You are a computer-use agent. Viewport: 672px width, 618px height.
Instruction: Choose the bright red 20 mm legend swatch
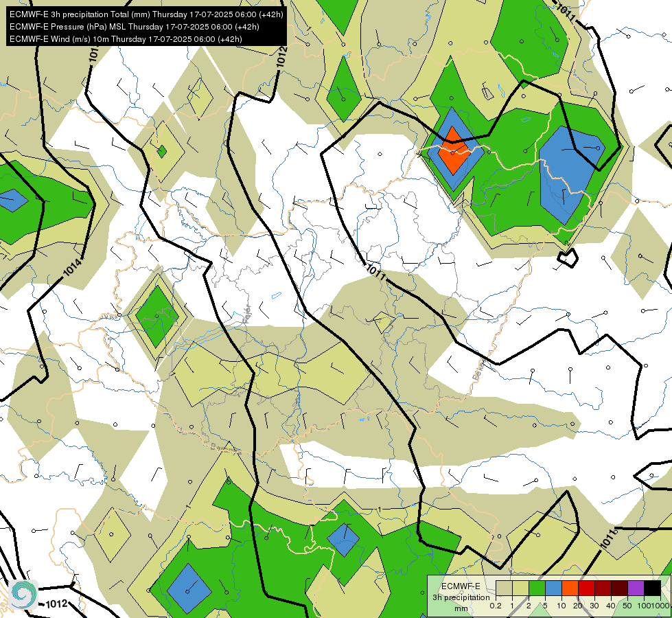click(x=586, y=588)
